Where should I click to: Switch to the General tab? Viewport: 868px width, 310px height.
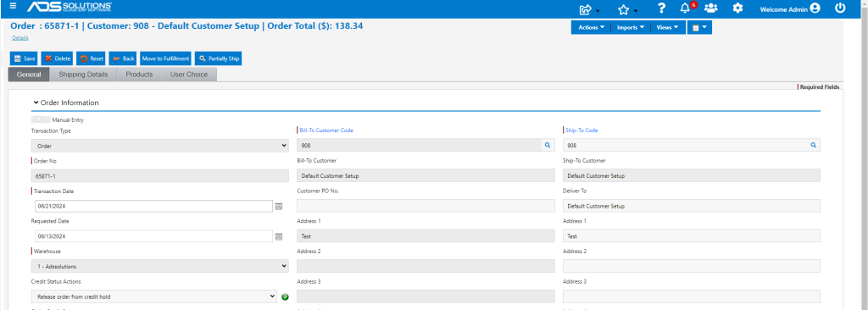pos(29,75)
